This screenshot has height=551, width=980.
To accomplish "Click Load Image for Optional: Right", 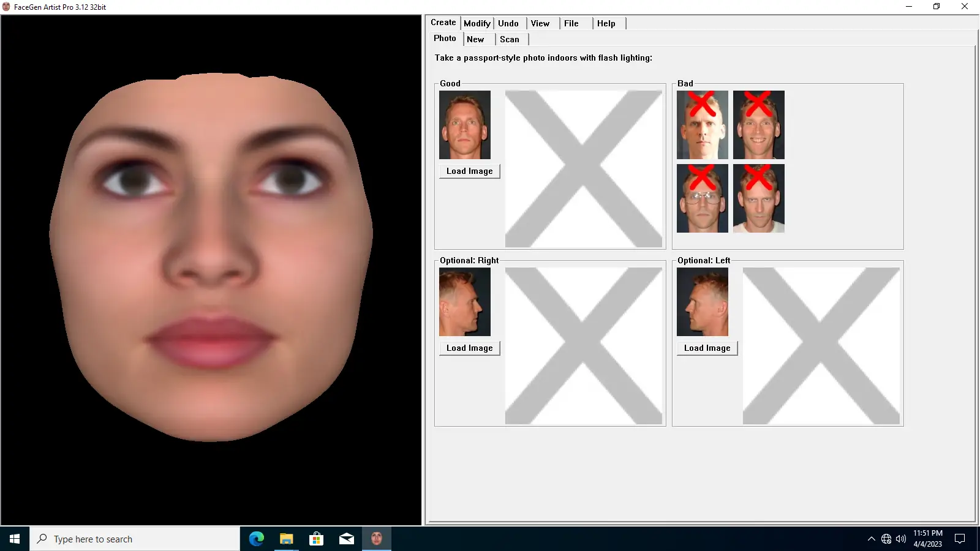I will point(470,348).
